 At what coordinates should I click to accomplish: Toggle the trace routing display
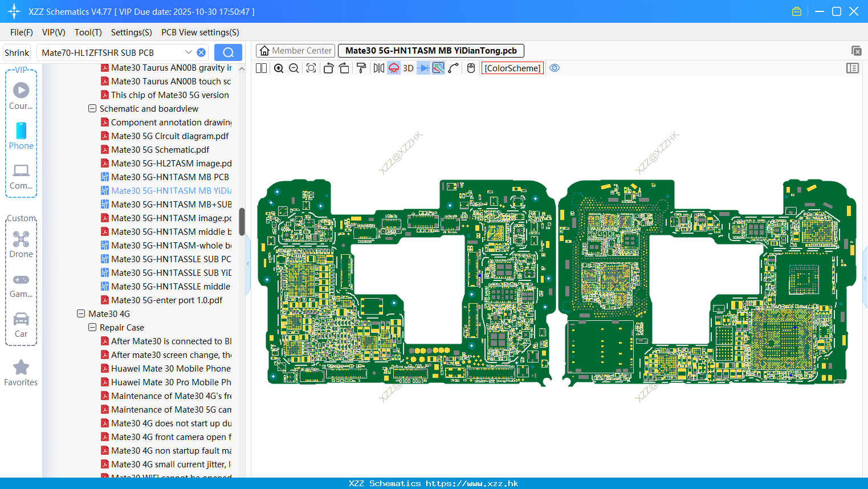[x=438, y=68]
